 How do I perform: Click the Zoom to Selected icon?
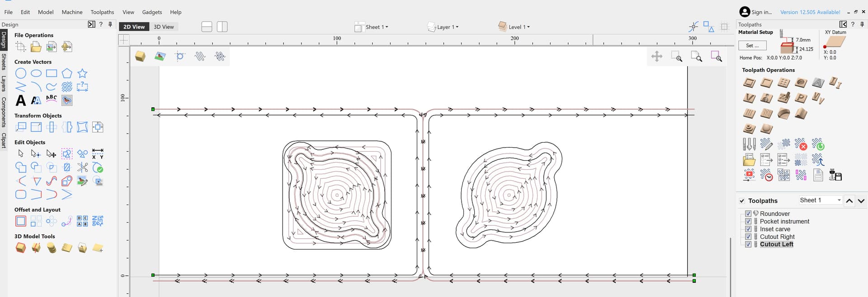(716, 56)
